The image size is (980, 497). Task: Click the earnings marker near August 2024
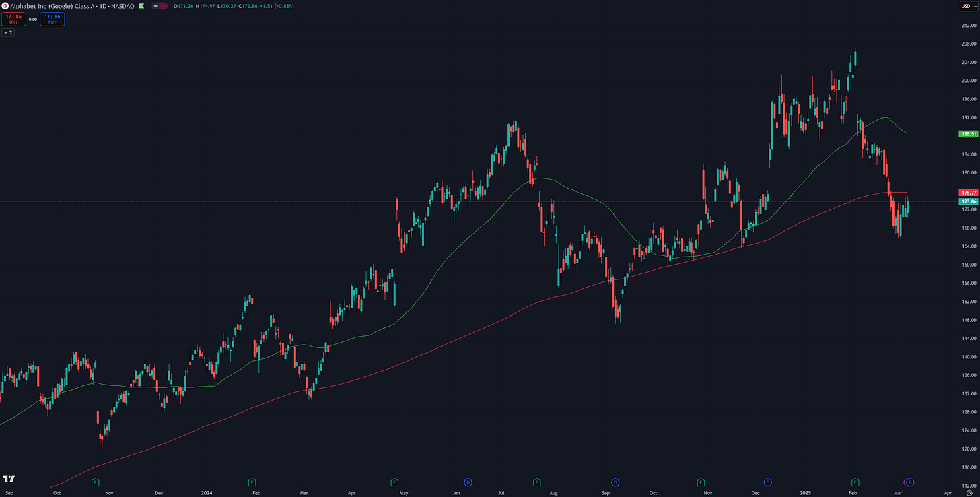click(536, 482)
